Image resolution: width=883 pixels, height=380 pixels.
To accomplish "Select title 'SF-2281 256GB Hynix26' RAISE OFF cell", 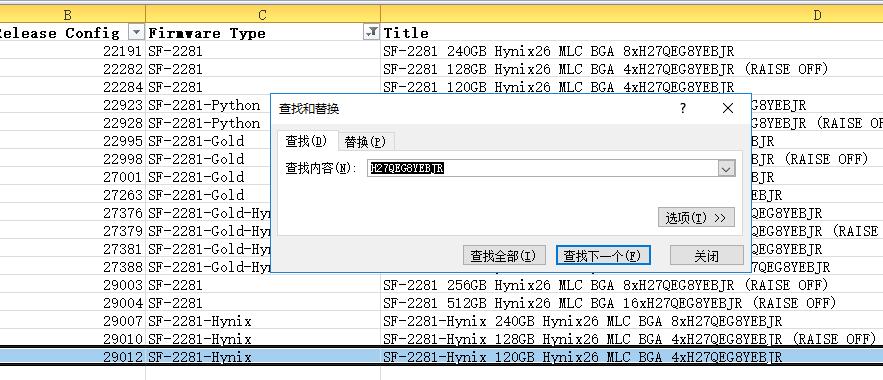I will tap(632, 285).
